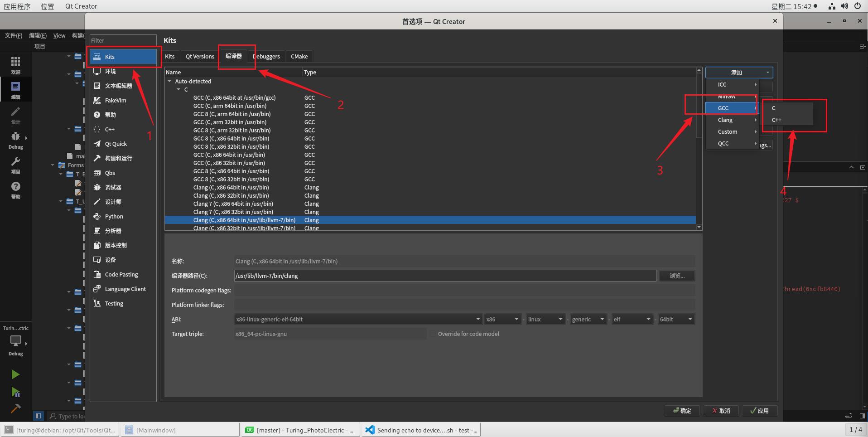
Task: Switch to the Edit (编辑) mode icon
Action: pyautogui.click(x=15, y=90)
